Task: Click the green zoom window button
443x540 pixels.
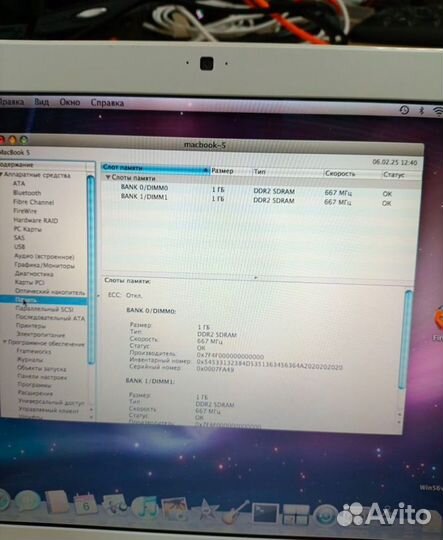Action: point(23,140)
